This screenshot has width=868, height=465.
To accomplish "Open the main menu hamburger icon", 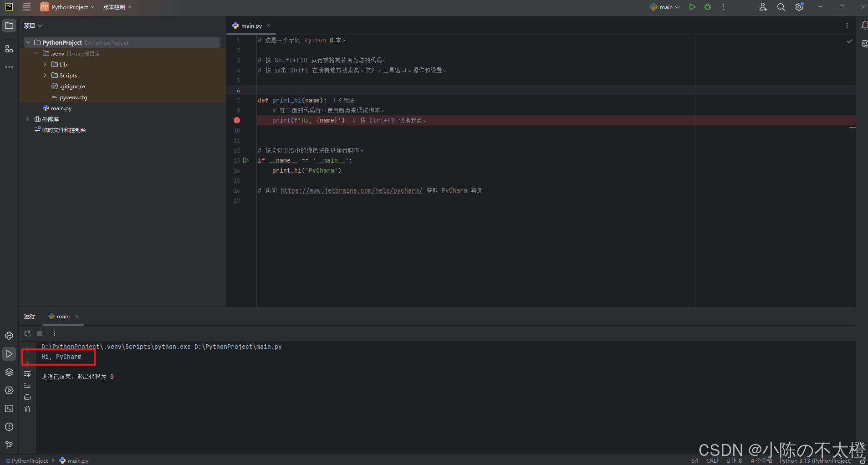I will [x=27, y=7].
